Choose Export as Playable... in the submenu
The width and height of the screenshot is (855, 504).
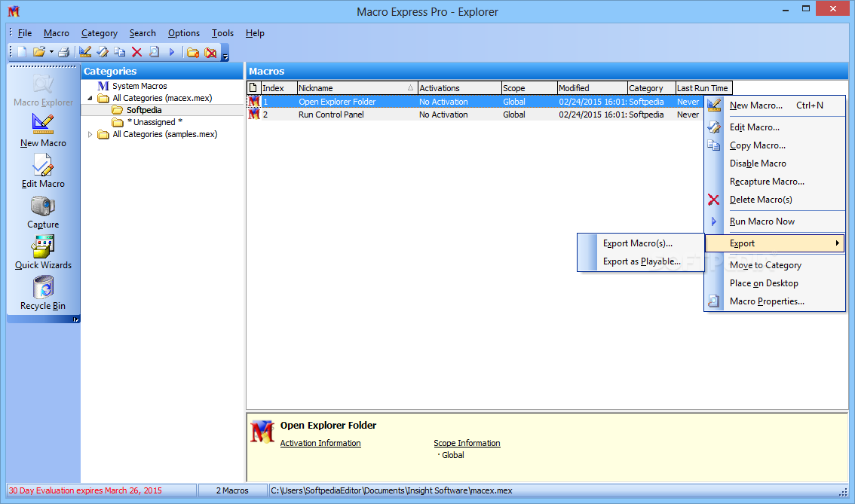click(641, 261)
